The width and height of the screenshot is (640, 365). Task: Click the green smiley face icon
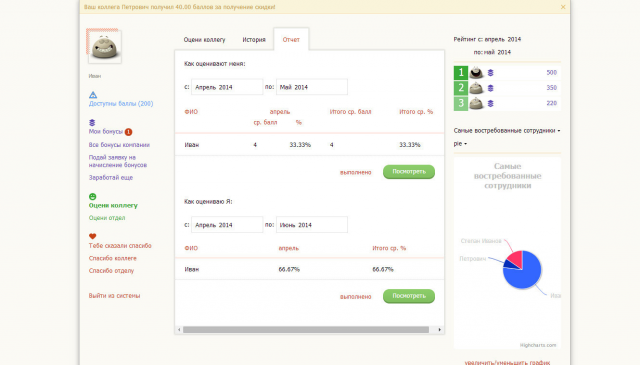pyautogui.click(x=93, y=196)
